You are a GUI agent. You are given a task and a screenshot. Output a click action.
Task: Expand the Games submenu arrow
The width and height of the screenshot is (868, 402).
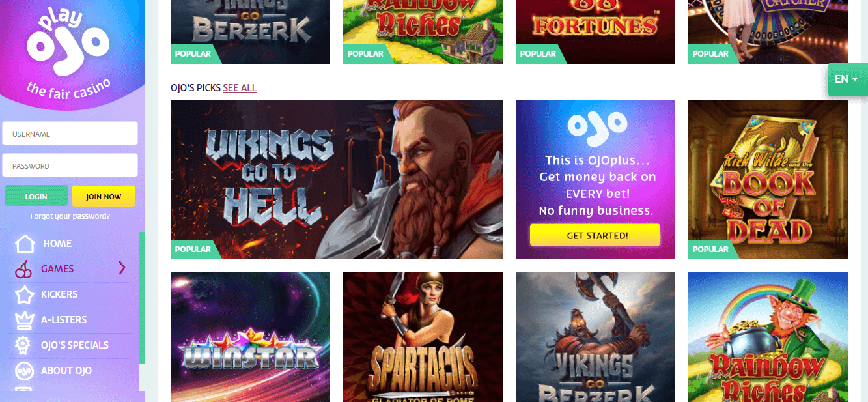(122, 268)
